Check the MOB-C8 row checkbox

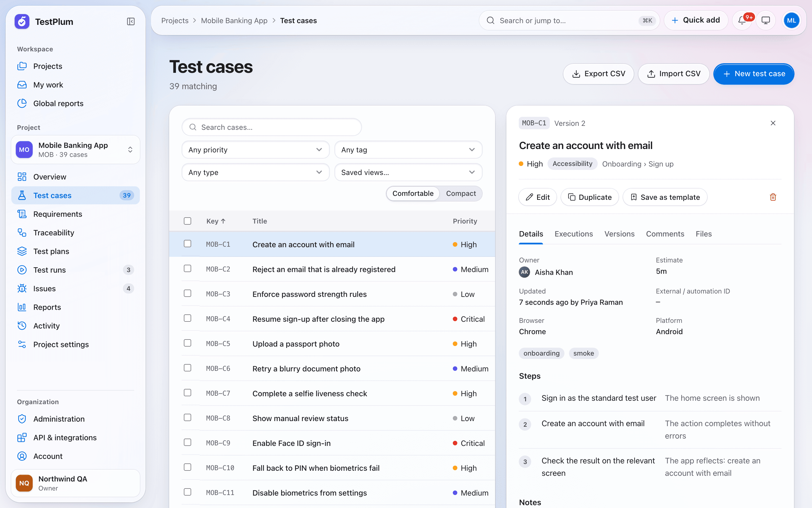(187, 418)
